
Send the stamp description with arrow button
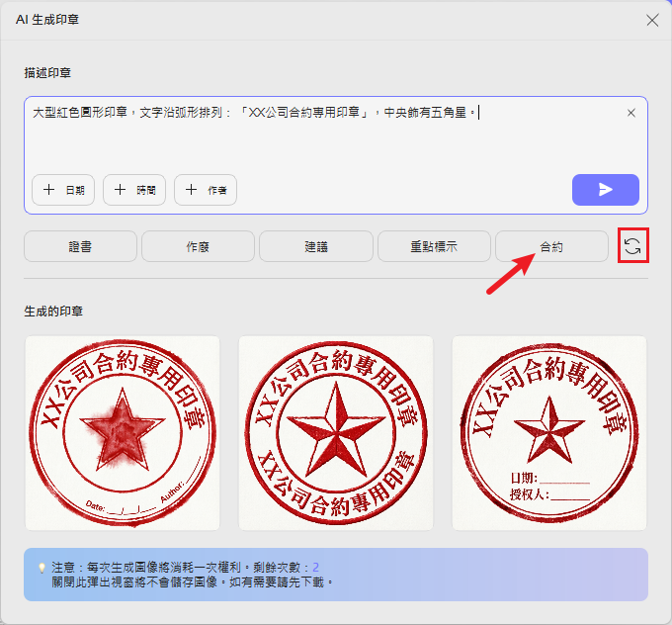pos(605,190)
